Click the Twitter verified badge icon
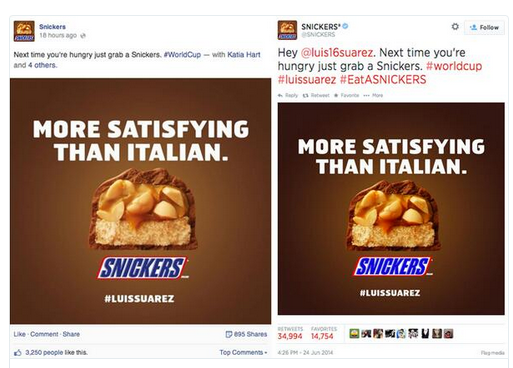 pos(345,26)
